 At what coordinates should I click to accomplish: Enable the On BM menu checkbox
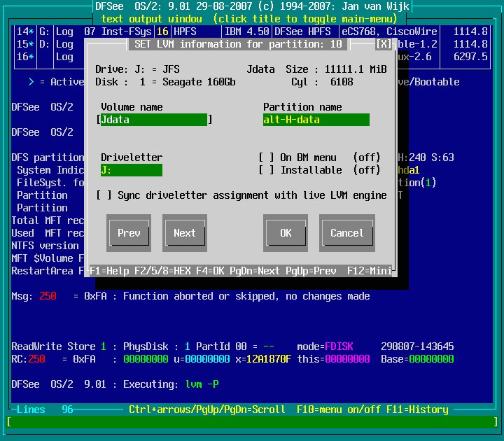266,157
